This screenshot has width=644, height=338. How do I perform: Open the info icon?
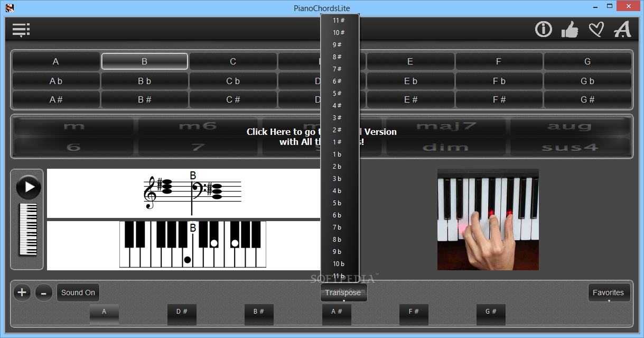(x=543, y=29)
